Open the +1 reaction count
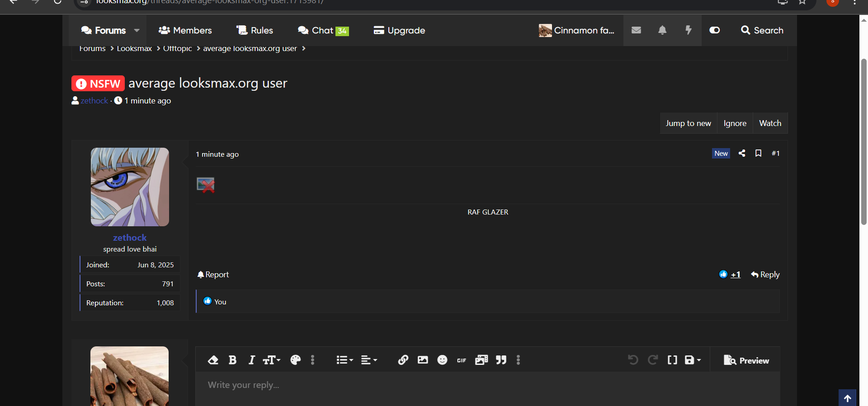 tap(736, 275)
